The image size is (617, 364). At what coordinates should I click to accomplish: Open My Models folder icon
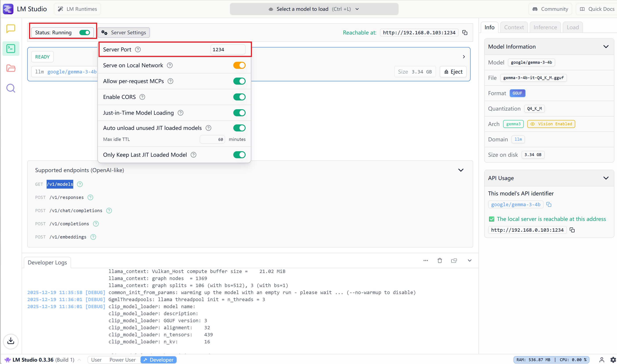(x=11, y=68)
